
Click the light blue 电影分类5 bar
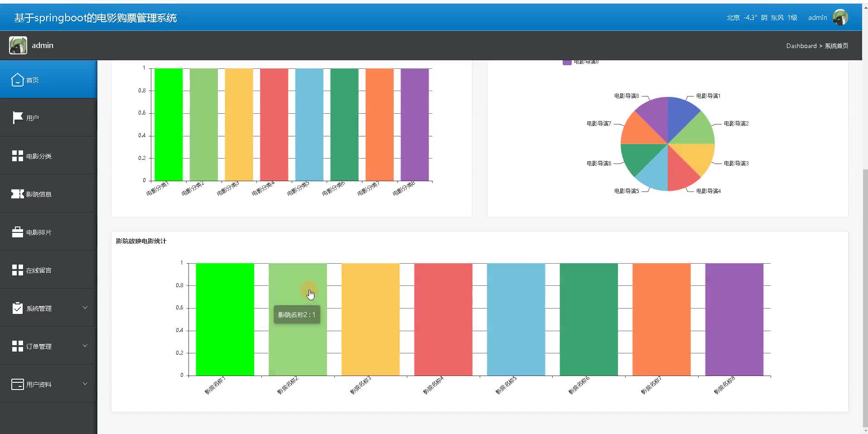309,125
